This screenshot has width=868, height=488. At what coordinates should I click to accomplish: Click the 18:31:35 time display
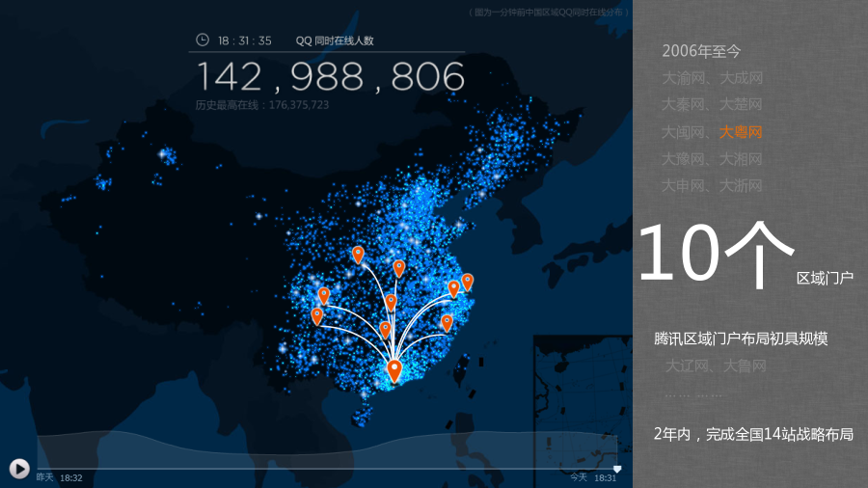tap(245, 41)
